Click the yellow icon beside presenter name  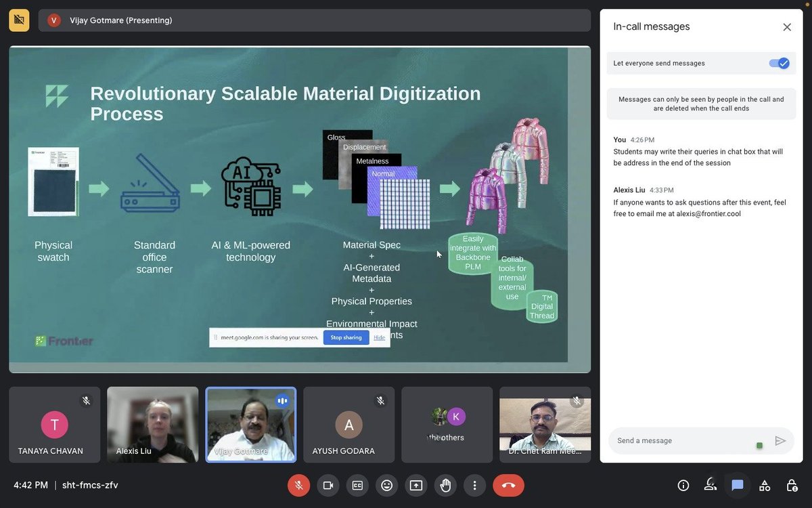pyautogui.click(x=19, y=20)
